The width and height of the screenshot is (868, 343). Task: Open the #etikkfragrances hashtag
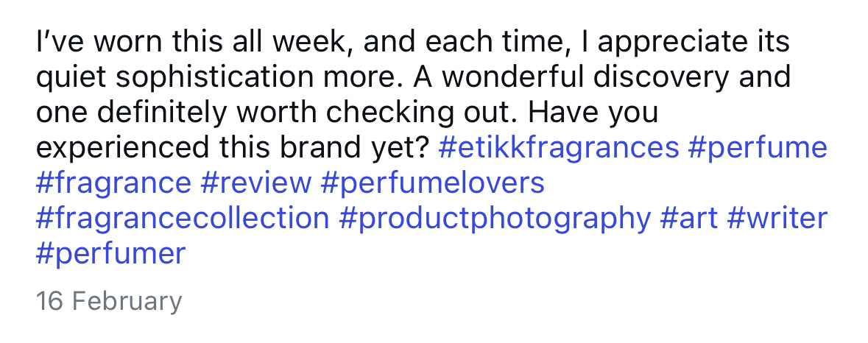(558, 148)
